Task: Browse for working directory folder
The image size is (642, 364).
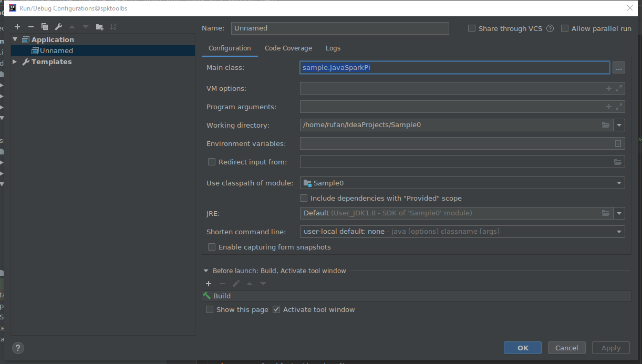Action: point(606,125)
